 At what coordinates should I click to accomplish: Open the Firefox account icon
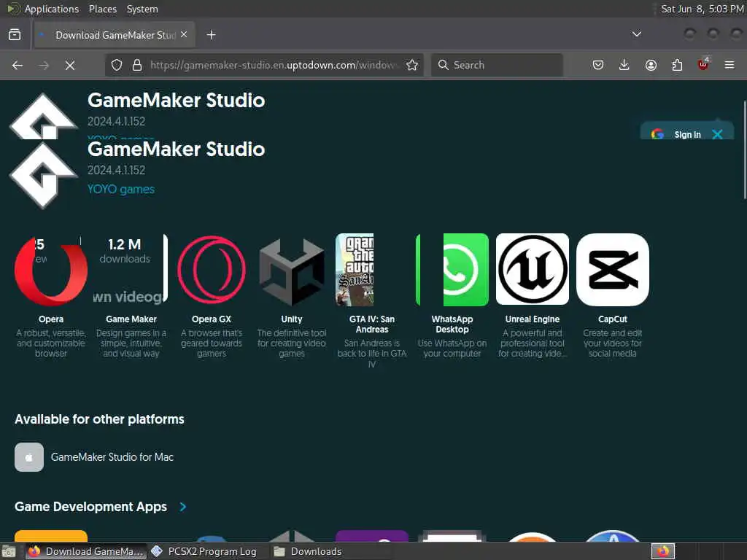point(651,65)
